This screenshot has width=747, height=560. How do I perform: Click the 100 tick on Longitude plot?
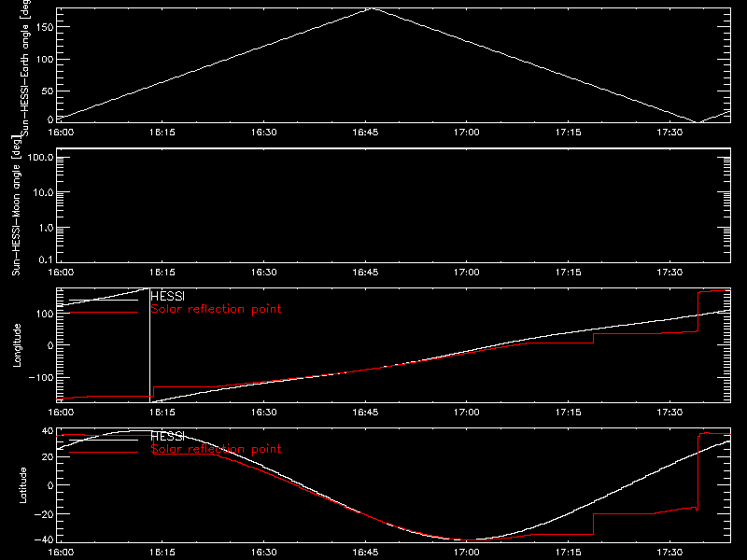(x=44, y=314)
